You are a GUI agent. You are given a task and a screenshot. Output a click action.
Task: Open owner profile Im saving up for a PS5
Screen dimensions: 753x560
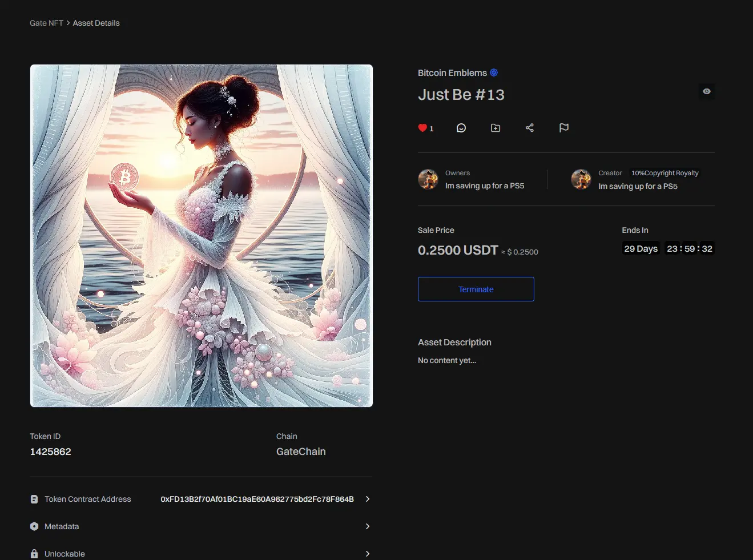point(485,186)
